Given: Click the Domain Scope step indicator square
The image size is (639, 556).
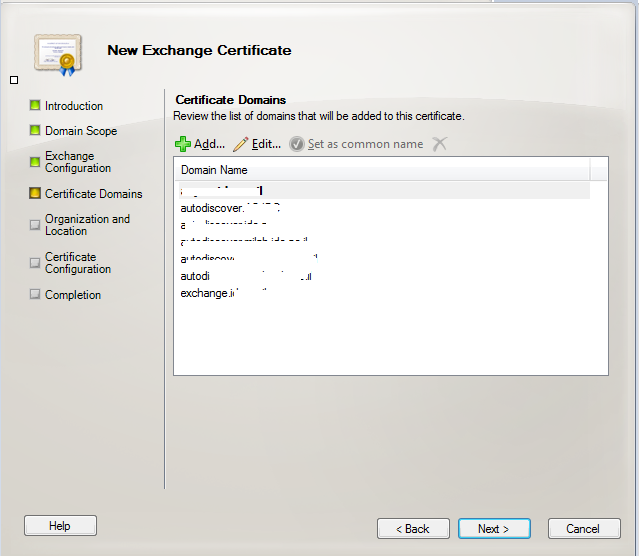Looking at the screenshot, I should click(35, 130).
